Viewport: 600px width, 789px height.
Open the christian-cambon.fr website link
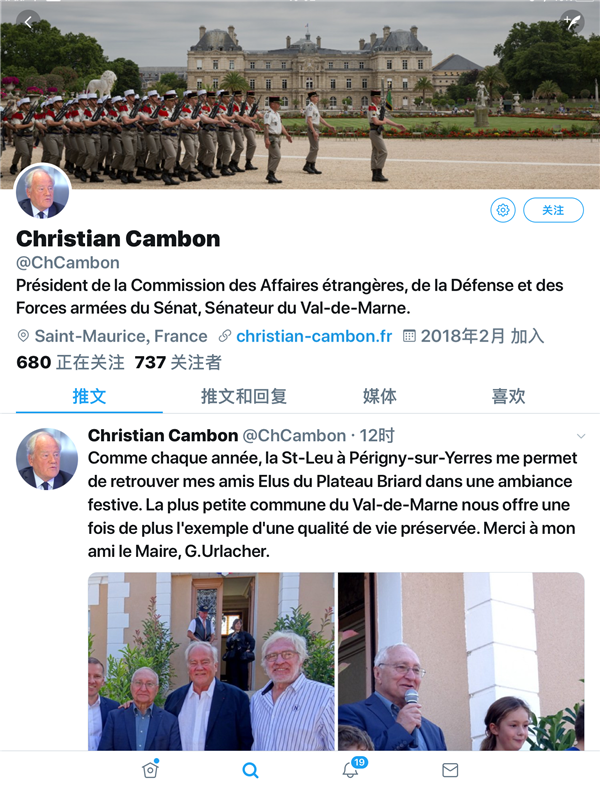point(314,336)
